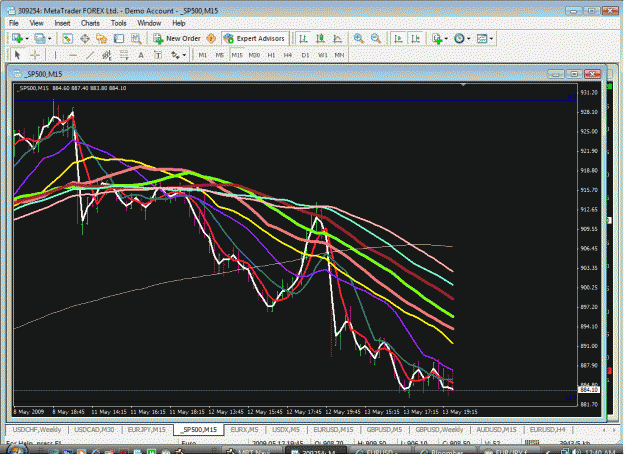Click the Profiles toolbar icon

tap(40, 39)
